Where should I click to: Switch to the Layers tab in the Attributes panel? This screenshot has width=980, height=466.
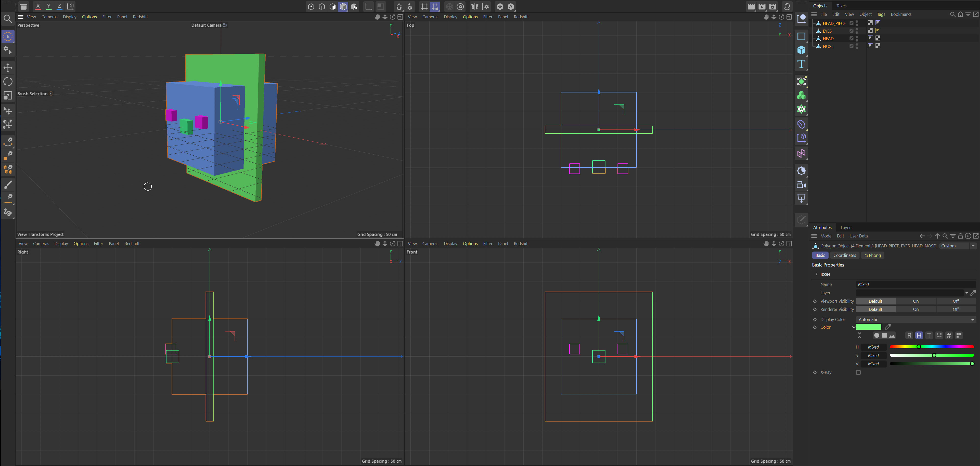846,227
